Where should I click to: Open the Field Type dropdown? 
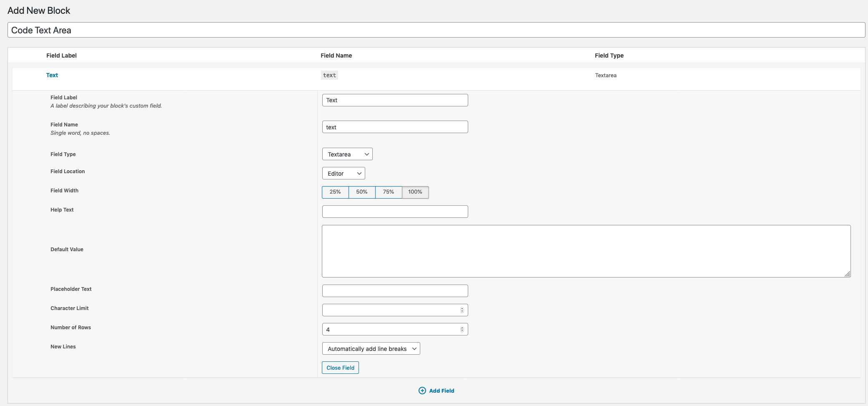point(347,154)
